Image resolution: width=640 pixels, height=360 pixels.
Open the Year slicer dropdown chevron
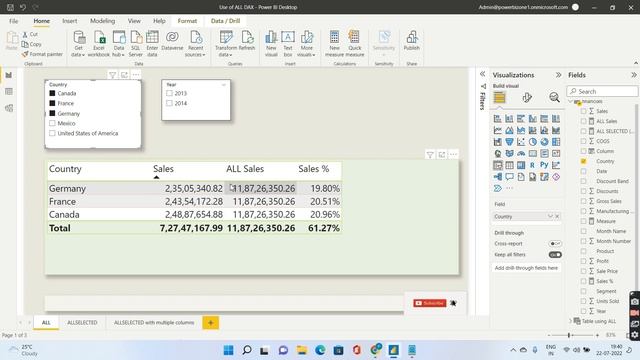224,84
